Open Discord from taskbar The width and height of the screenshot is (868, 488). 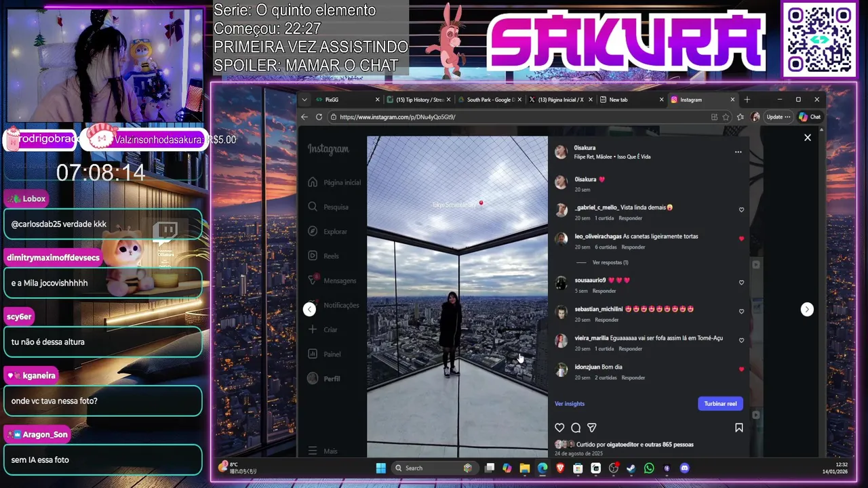click(684, 468)
